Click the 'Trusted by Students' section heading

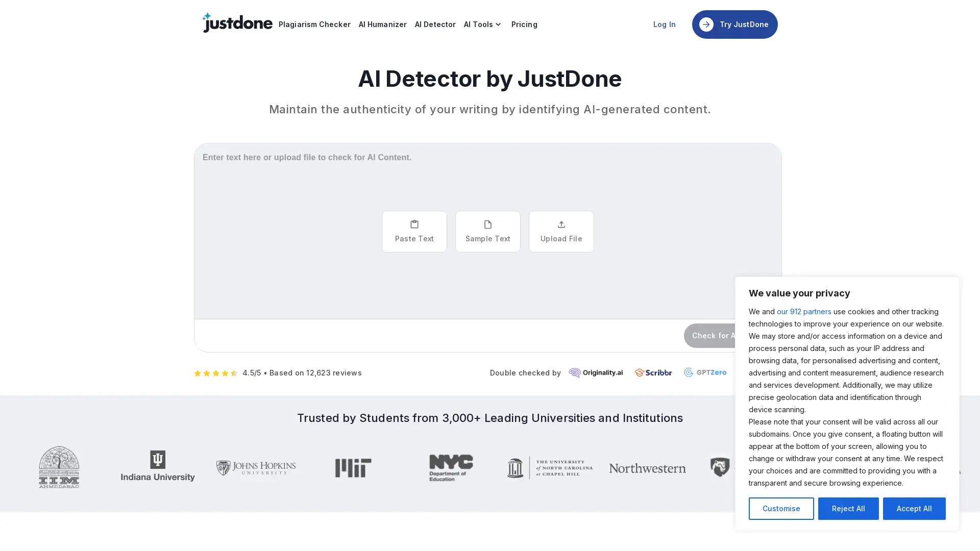coord(489,418)
